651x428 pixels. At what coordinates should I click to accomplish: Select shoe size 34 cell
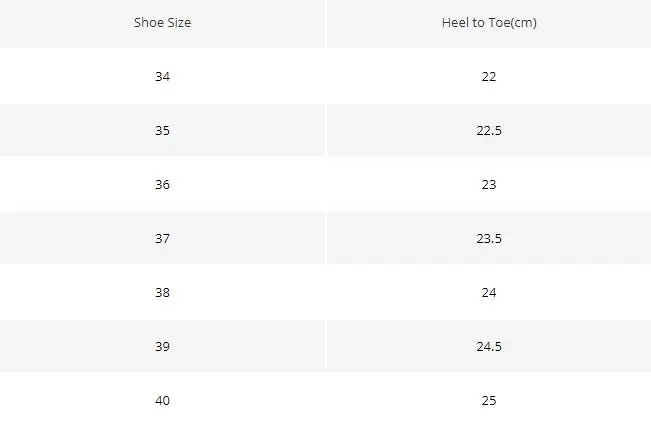[162, 76]
